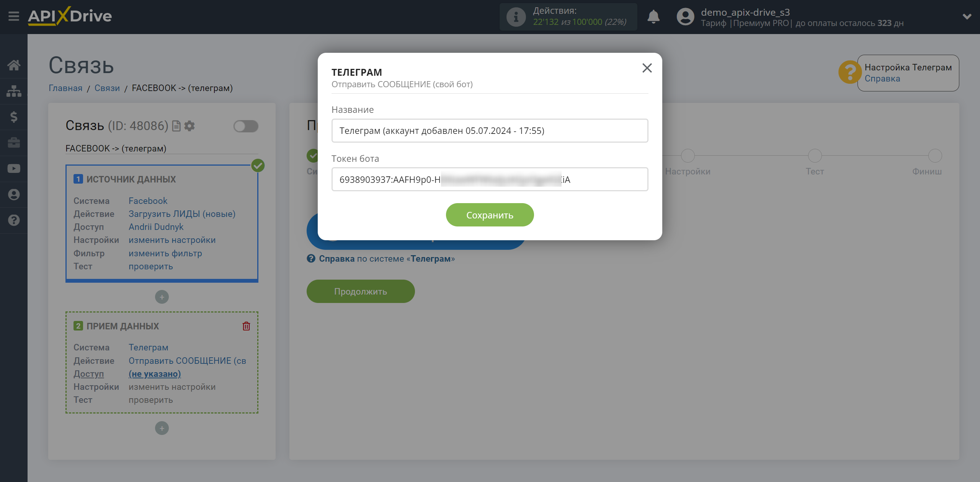The height and width of the screenshot is (482, 980).
Task: Click connection name FACEBOOK -> (телеграм)
Action: coord(116,148)
